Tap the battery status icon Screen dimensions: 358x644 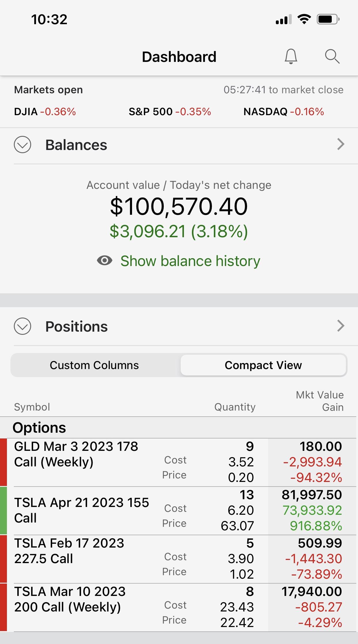328,20
